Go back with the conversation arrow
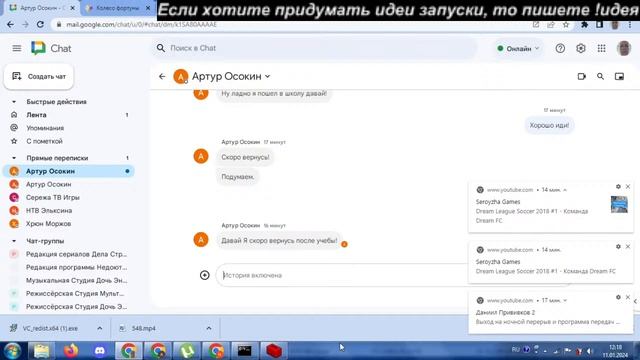The height and width of the screenshot is (360, 640). [x=162, y=76]
